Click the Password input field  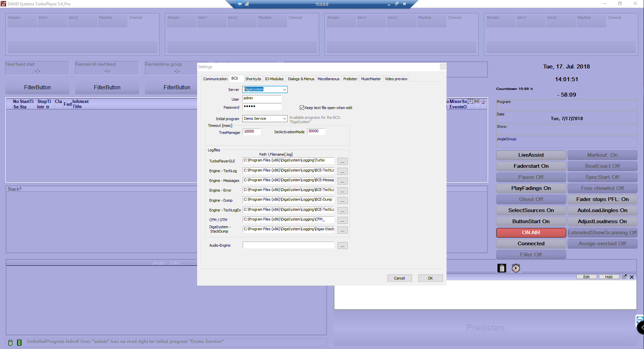coord(261,107)
